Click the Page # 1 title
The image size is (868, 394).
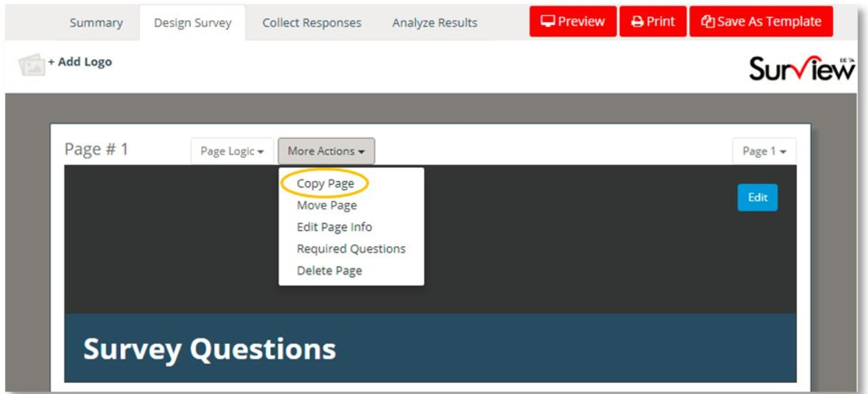pyautogui.click(x=96, y=149)
